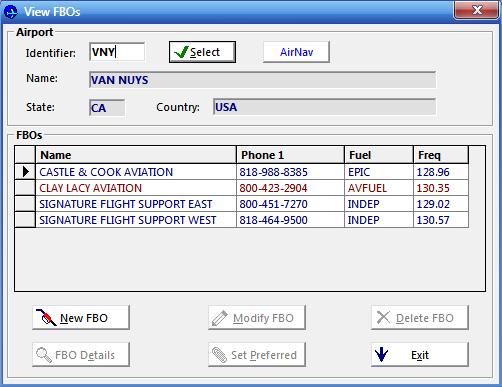Click the paperclip icon on Set Preferred
Image resolution: width=502 pixels, height=387 pixels.
tap(219, 355)
